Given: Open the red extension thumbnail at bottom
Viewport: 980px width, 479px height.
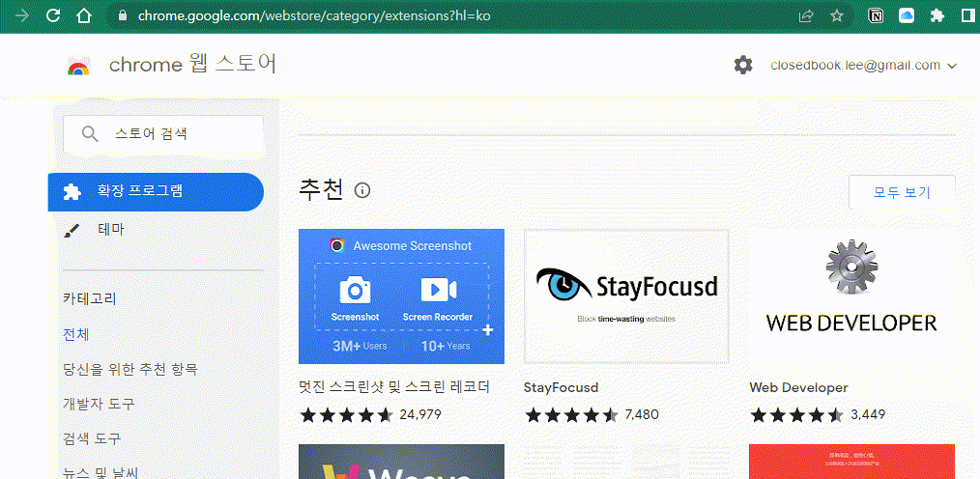Looking at the screenshot, I should coord(851,462).
